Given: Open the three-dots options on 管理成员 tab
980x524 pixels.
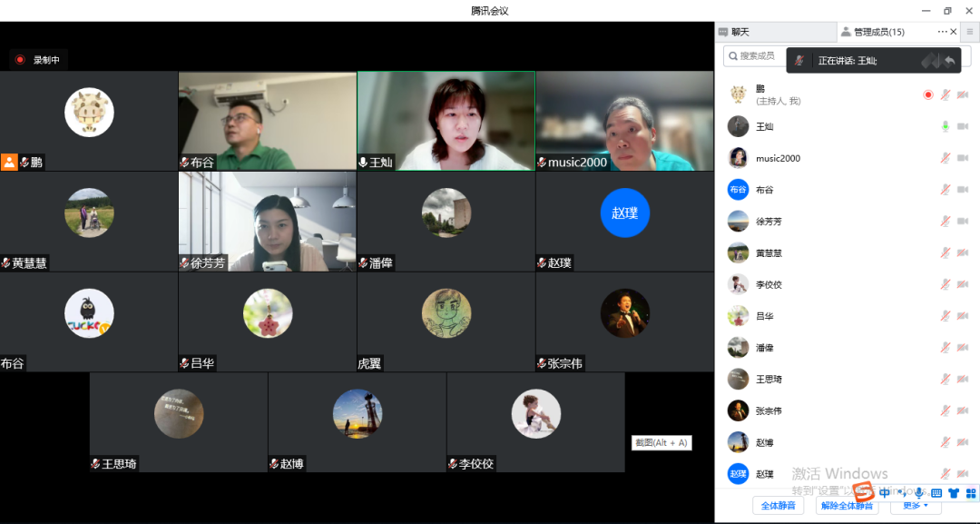Looking at the screenshot, I should coord(942,32).
